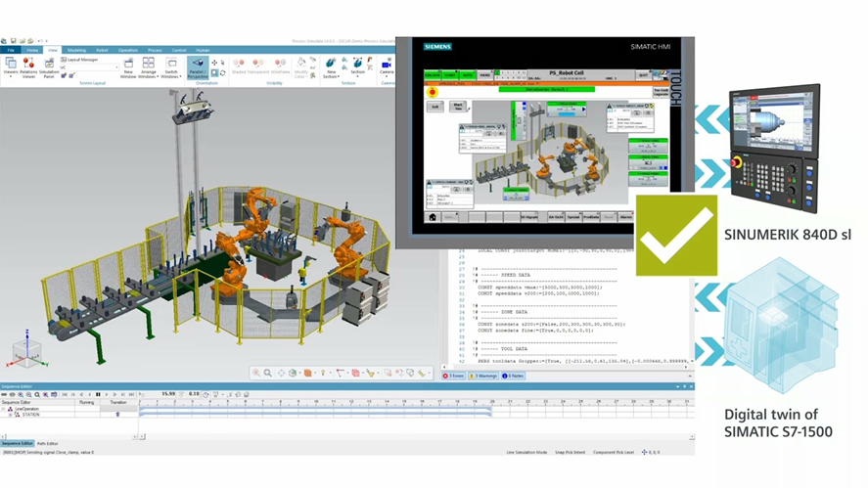868x488 pixels.
Task: Click the Undo icon in quick access toolbar
Action: tap(40, 41)
